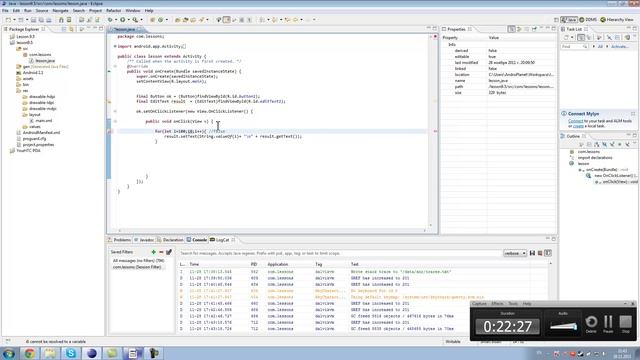Viewport: 640px width, 360px height.
Task: Click the New Java Class green icon
Action: click(x=160, y=20)
